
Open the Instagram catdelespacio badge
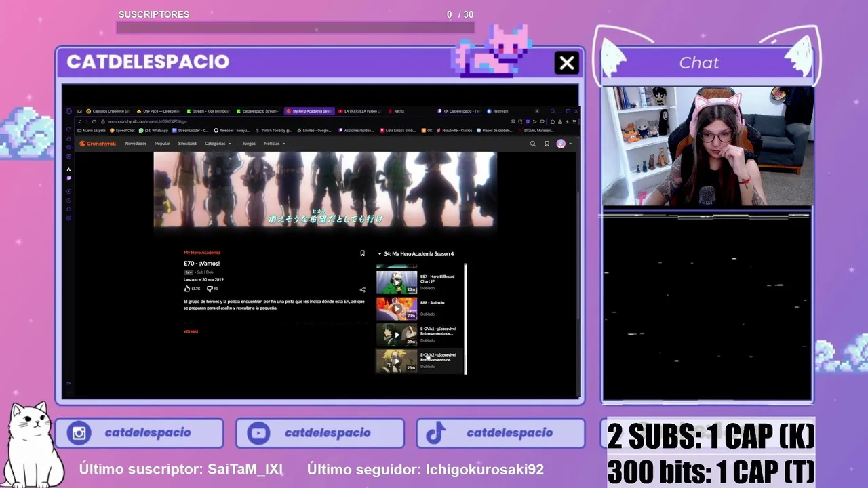139,433
